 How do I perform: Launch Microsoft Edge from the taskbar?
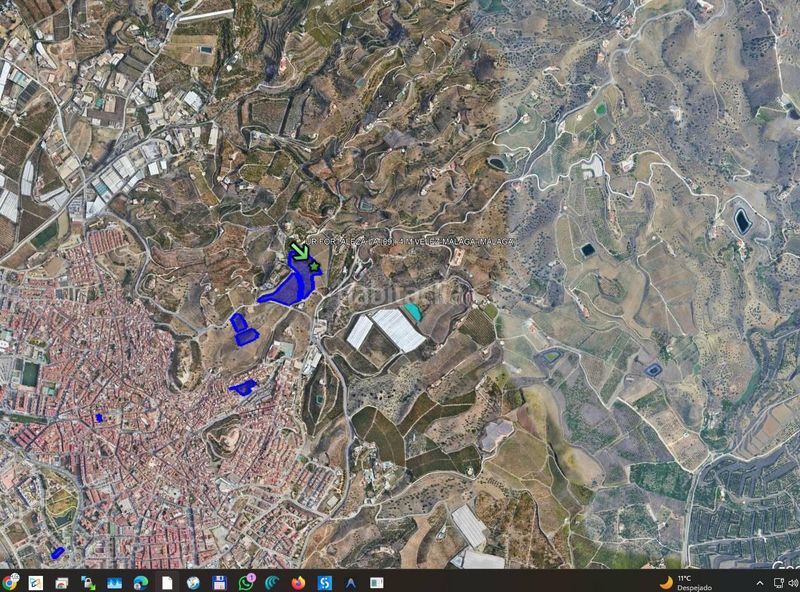140,582
